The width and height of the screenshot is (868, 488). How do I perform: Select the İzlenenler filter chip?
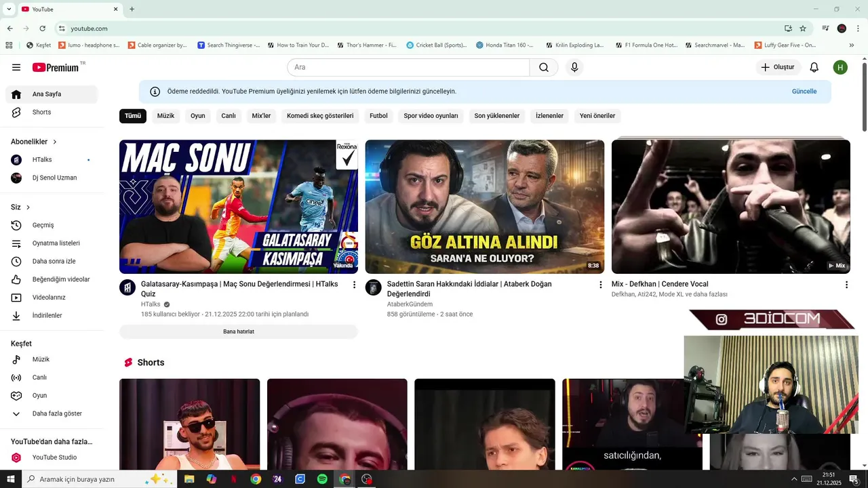(550, 116)
